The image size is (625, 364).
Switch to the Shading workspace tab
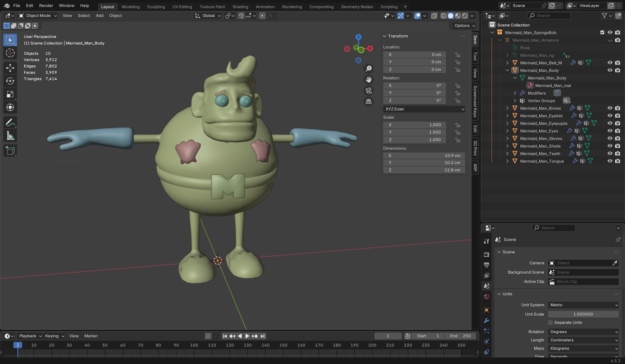coord(240,6)
